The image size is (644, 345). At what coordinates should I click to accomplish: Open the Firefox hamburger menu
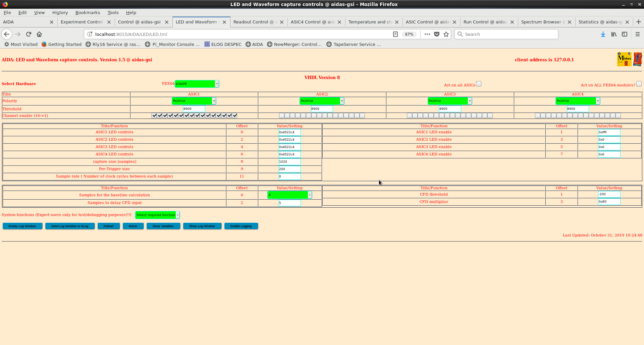637,34
